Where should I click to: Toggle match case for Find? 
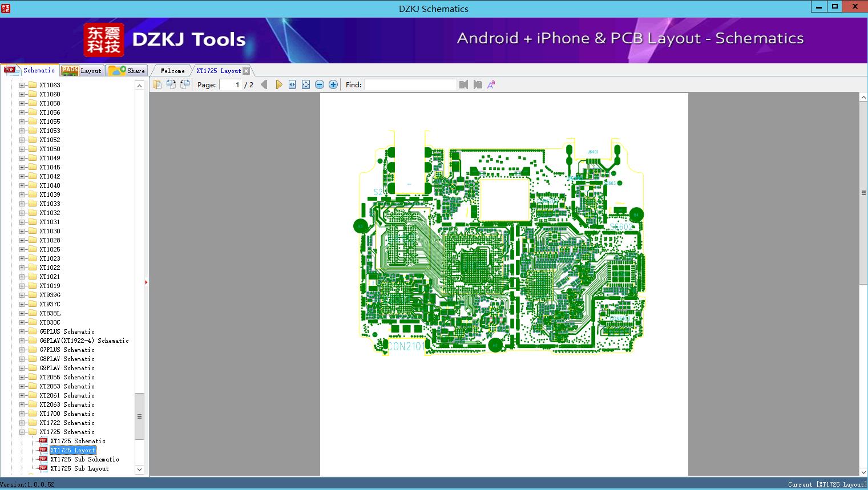491,84
